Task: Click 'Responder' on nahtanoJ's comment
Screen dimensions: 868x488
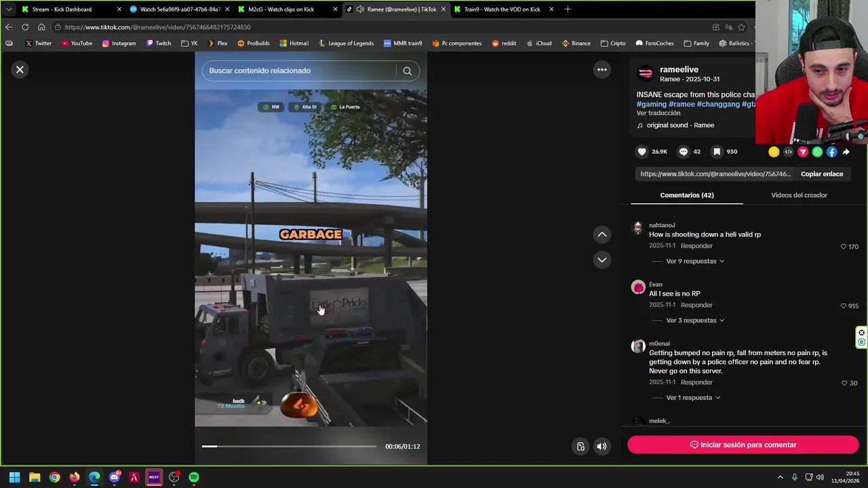Action: click(696, 246)
